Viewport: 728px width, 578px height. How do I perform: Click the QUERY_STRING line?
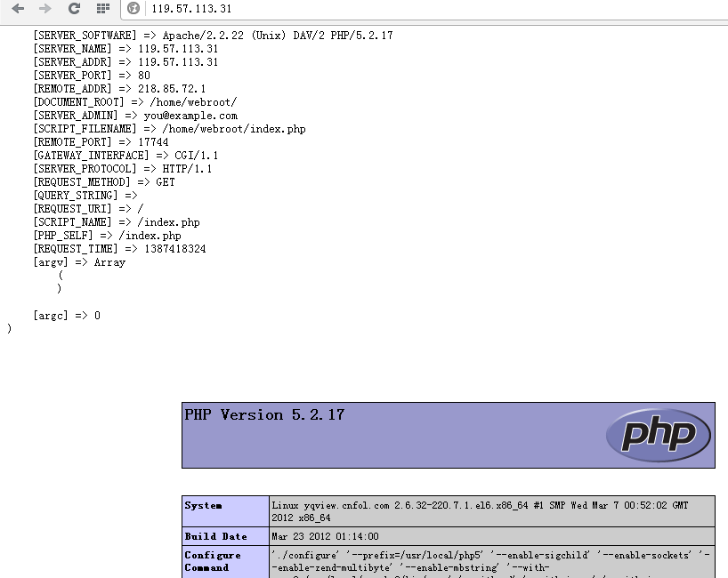(85, 196)
